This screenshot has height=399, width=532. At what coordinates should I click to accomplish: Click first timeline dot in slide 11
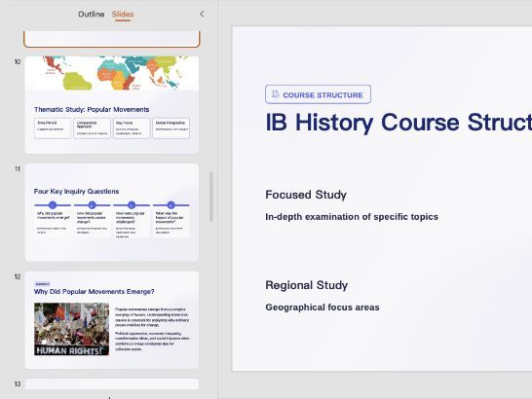click(53, 204)
